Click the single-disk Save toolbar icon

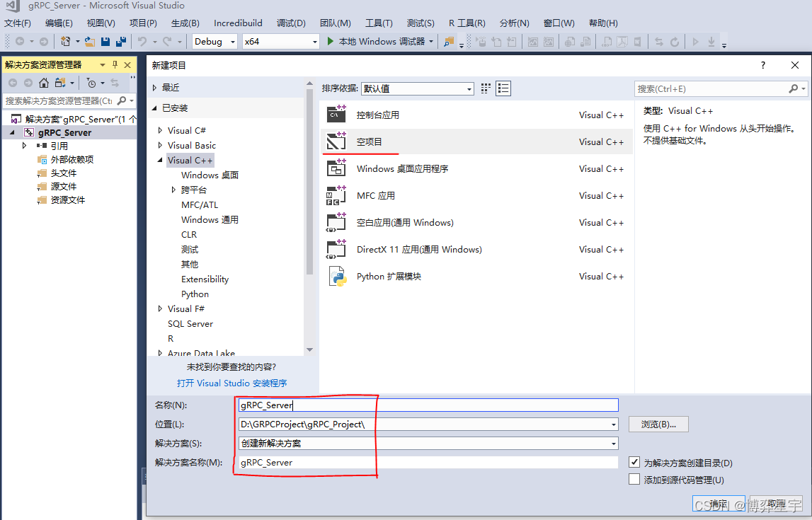(x=105, y=42)
